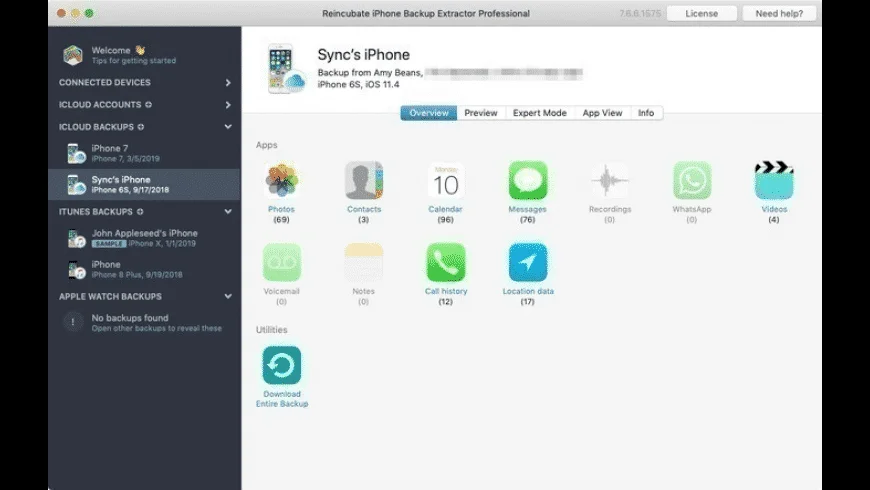Click the Notes app icon

pyautogui.click(x=364, y=262)
